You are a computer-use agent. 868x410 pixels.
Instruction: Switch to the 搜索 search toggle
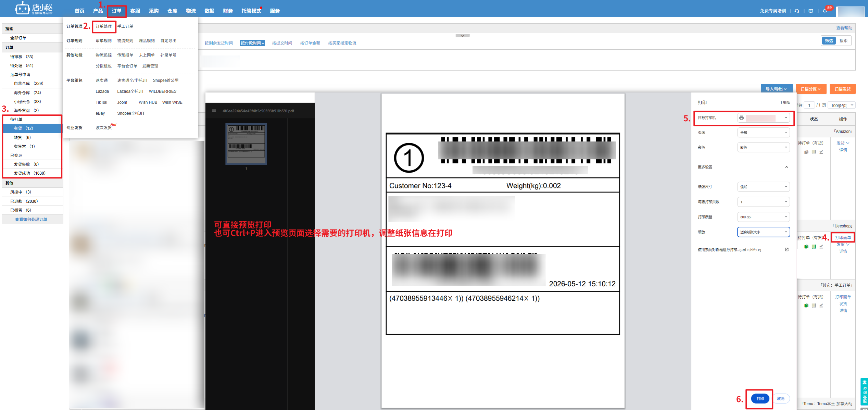point(843,41)
